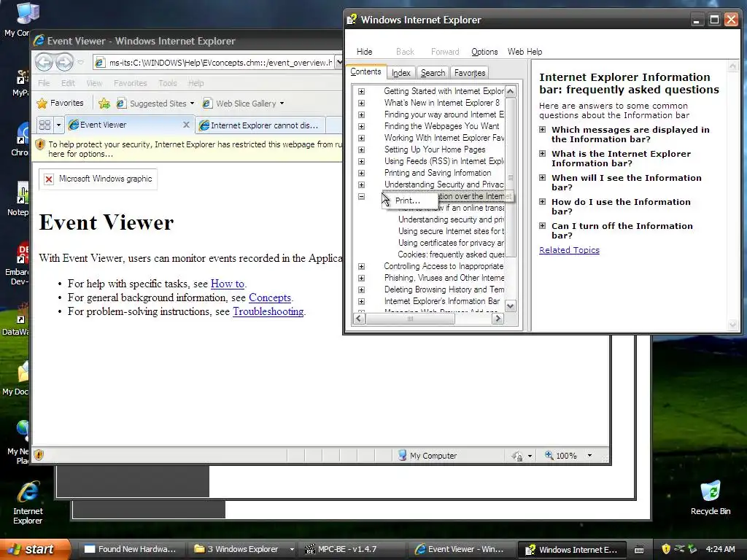The width and height of the screenshot is (747, 560).
Task: Open the Favorites star button
Action: coord(60,103)
